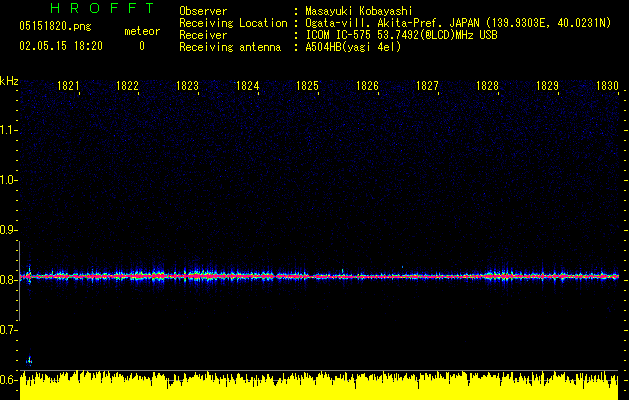Click the yellow signal level graph

point(319,386)
